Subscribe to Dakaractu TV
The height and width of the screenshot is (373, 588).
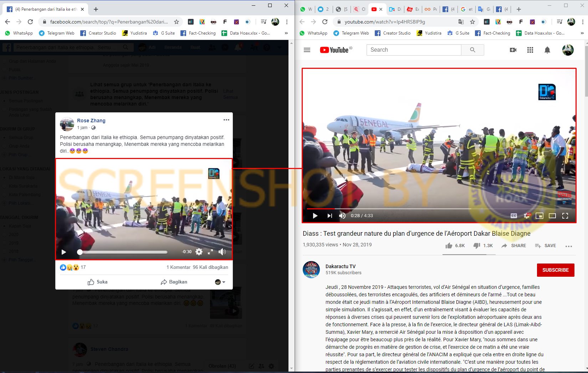pyautogui.click(x=556, y=270)
